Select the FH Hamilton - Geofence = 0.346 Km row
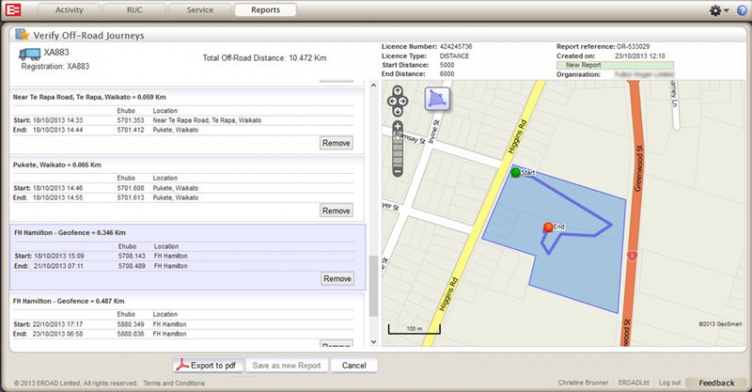Image resolution: width=752 pixels, height=392 pixels. click(x=188, y=257)
